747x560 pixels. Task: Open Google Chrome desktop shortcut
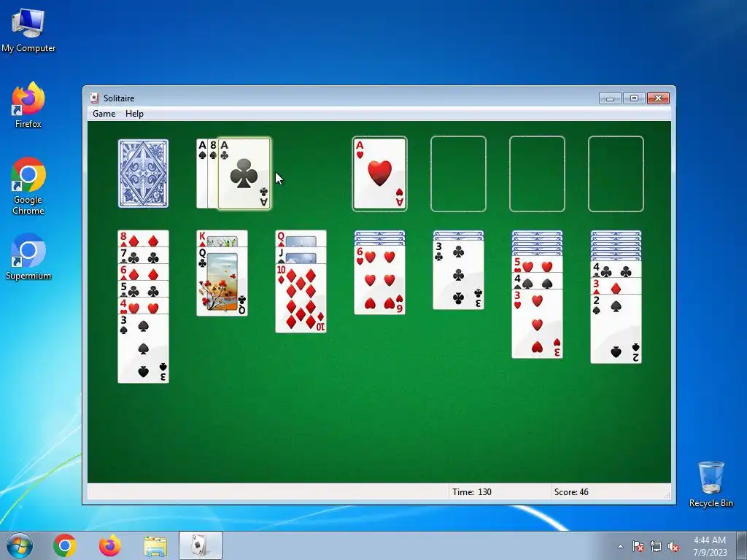(x=28, y=186)
